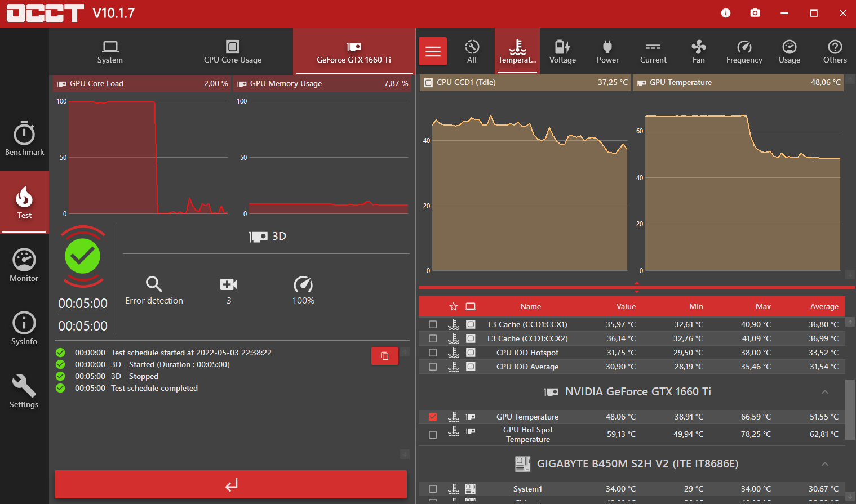Click the shader complexity icon above 3
Viewport: 856px width, 504px height.
pos(229,284)
